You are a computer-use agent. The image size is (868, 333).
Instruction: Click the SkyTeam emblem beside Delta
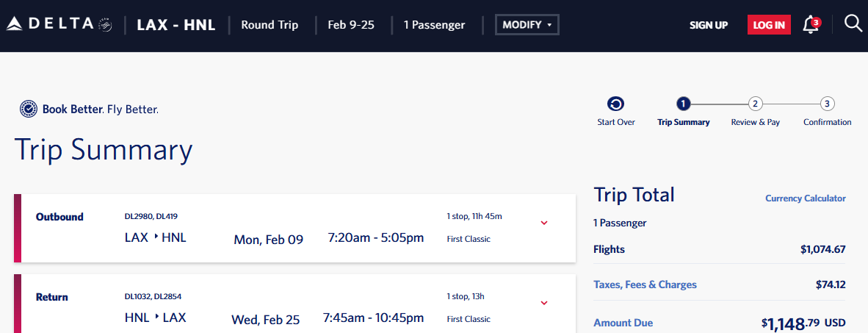(x=105, y=24)
